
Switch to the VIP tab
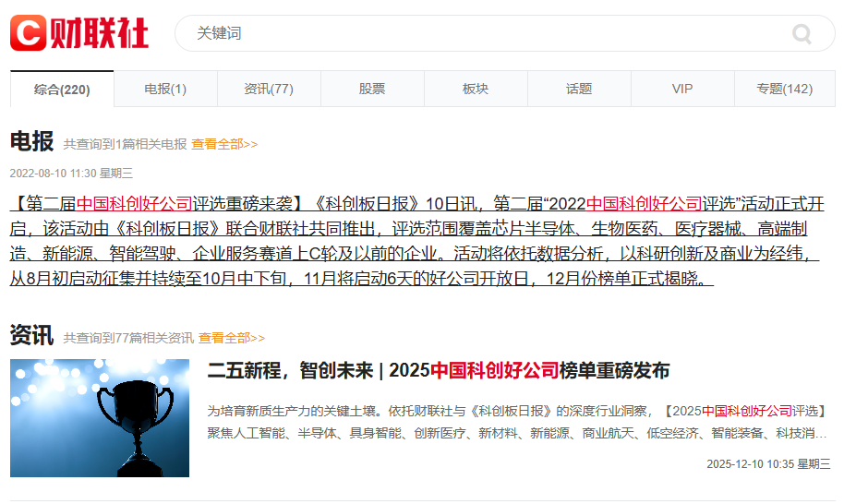682,90
